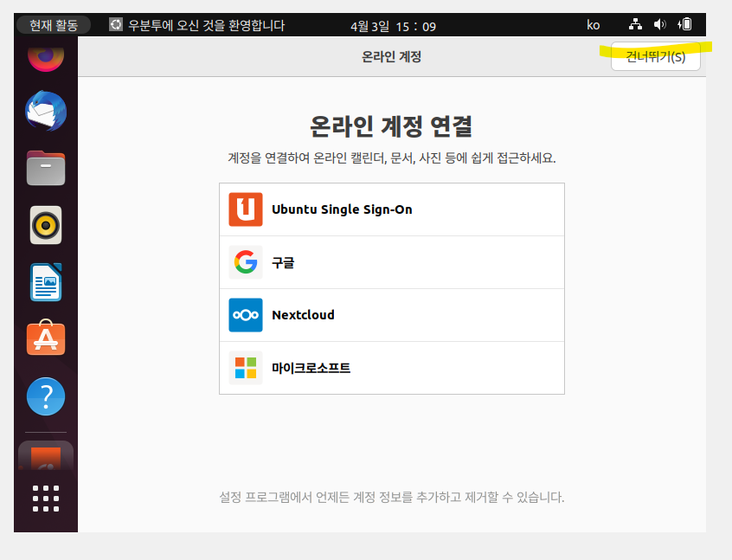Show applications grid in dock
The height and width of the screenshot is (560, 732).
pos(46,499)
